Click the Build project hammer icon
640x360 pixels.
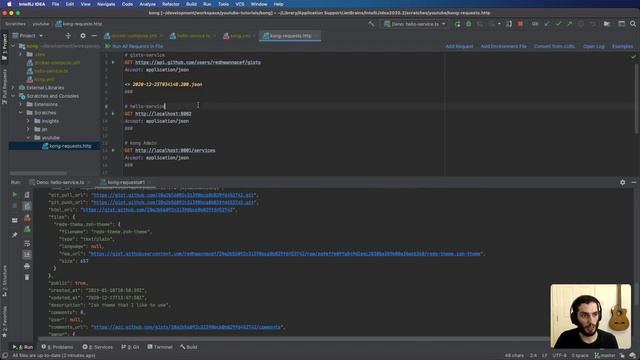[x=371, y=24]
